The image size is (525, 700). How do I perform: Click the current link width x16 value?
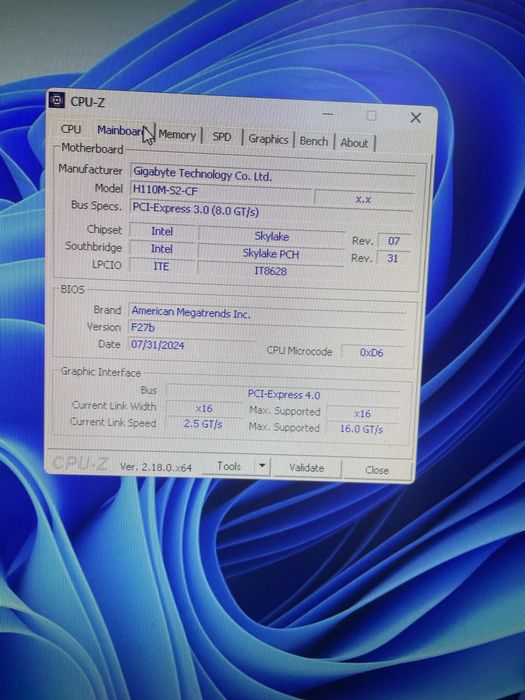coord(204,408)
